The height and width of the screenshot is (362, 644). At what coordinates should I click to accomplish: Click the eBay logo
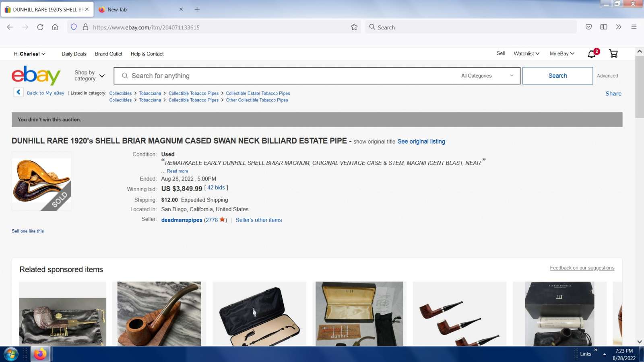tap(36, 76)
